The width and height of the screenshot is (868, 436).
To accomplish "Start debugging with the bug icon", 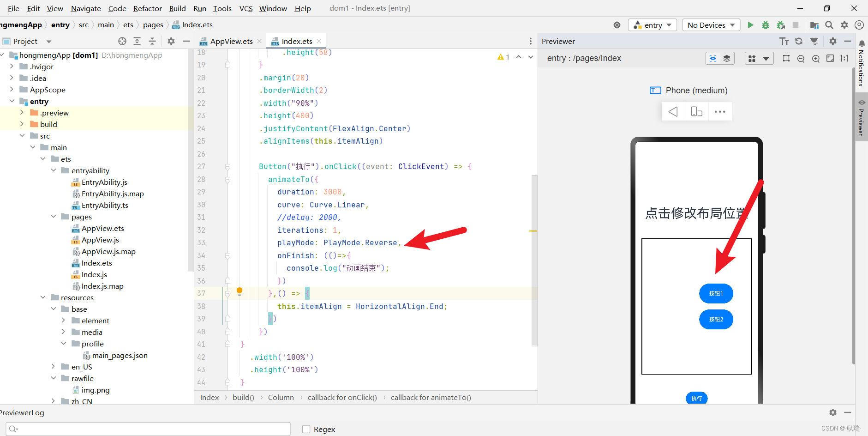I will [x=766, y=25].
